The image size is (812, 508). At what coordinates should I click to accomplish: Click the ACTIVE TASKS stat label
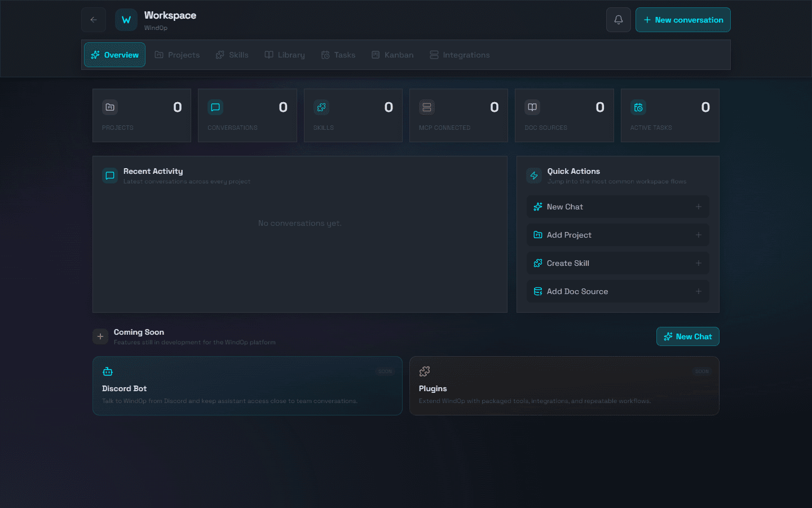tap(651, 128)
